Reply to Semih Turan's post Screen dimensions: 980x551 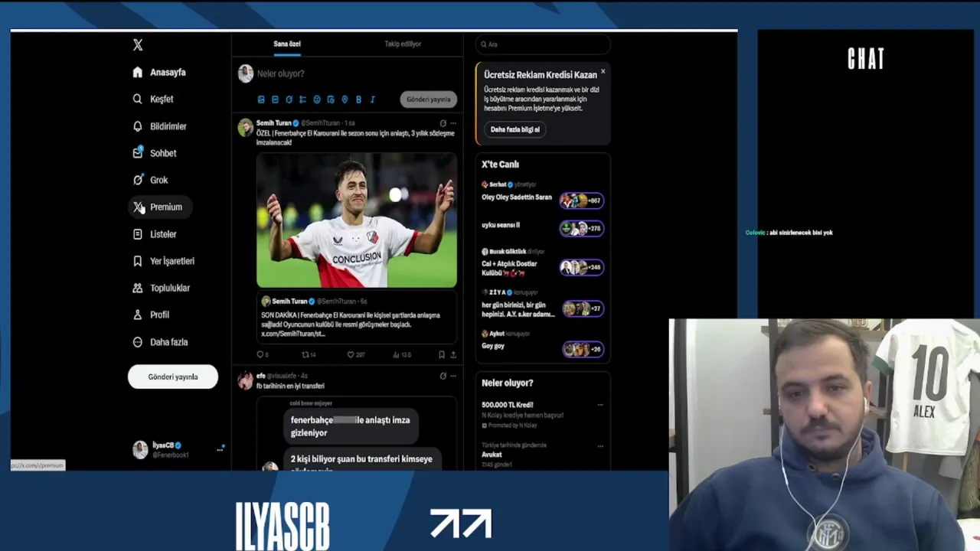[x=263, y=354]
